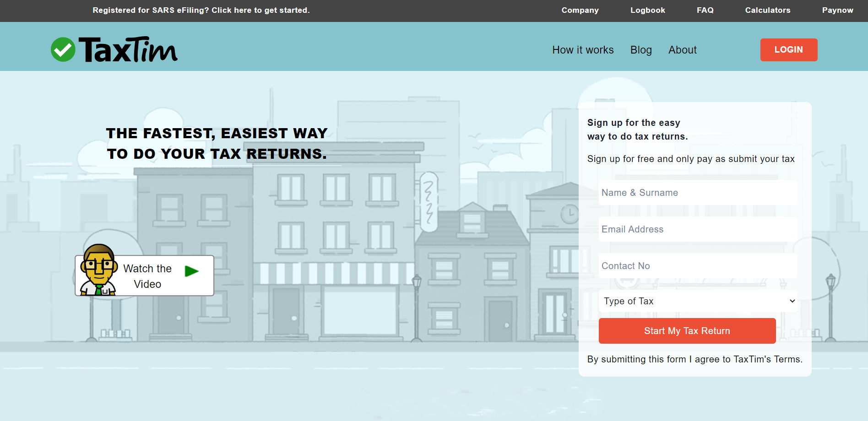Click the TaxTim wordmark logo
The width and height of the screenshot is (868, 421).
click(x=128, y=49)
